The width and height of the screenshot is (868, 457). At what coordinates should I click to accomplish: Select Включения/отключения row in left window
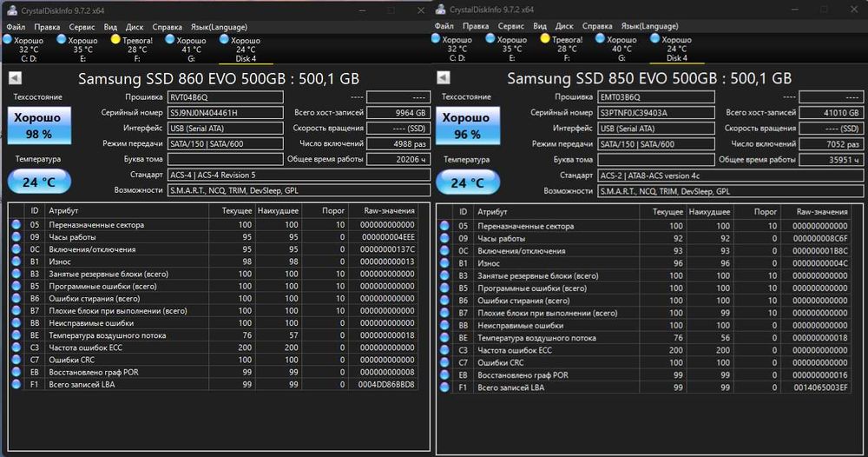point(214,249)
